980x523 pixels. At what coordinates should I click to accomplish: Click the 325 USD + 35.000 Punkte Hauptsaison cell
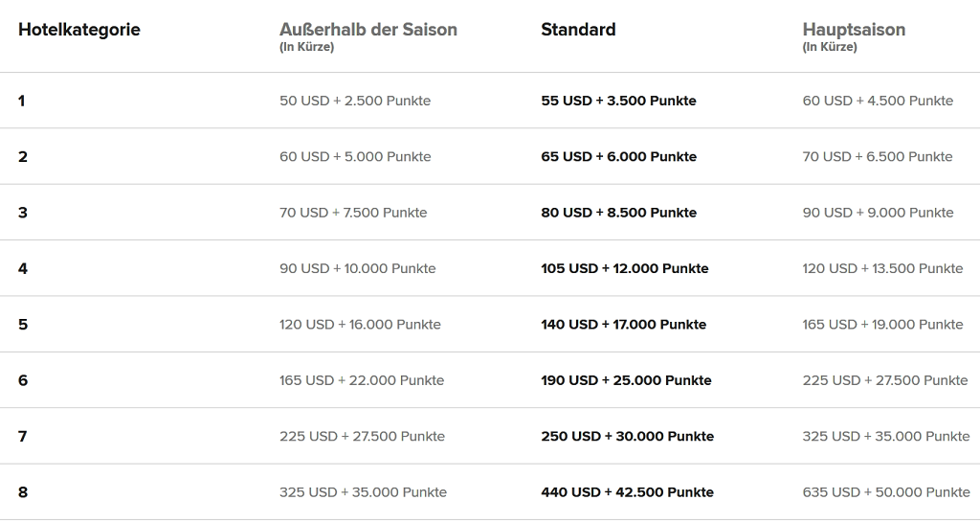[x=886, y=436]
